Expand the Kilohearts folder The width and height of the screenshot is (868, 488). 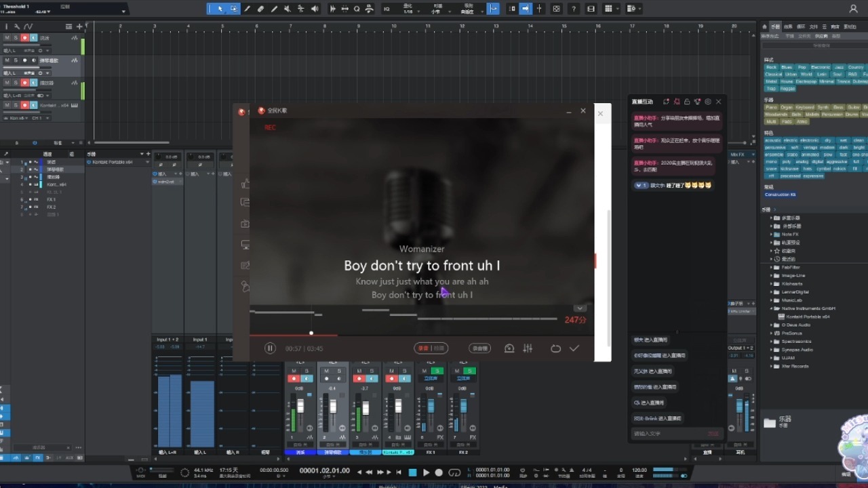772,283
